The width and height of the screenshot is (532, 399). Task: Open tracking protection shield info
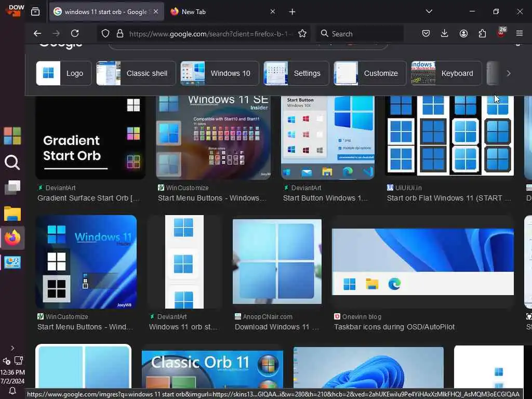[105, 34]
